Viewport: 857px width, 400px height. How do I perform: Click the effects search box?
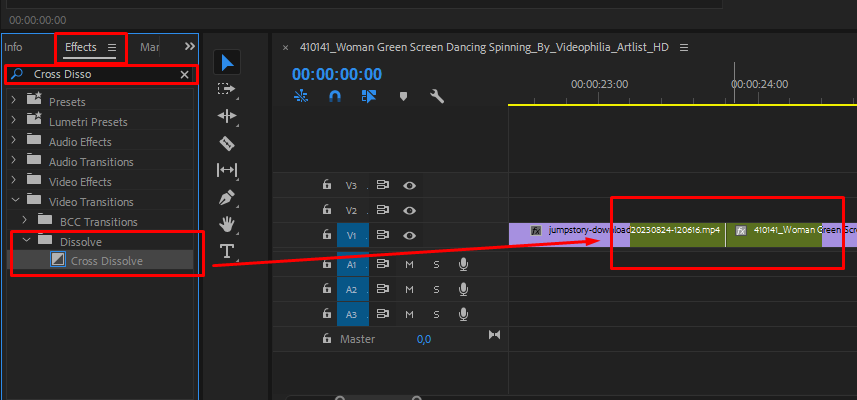[101, 74]
